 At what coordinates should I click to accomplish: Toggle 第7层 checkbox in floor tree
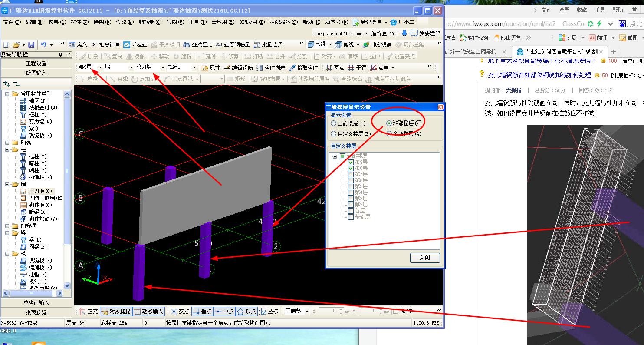[351, 174]
